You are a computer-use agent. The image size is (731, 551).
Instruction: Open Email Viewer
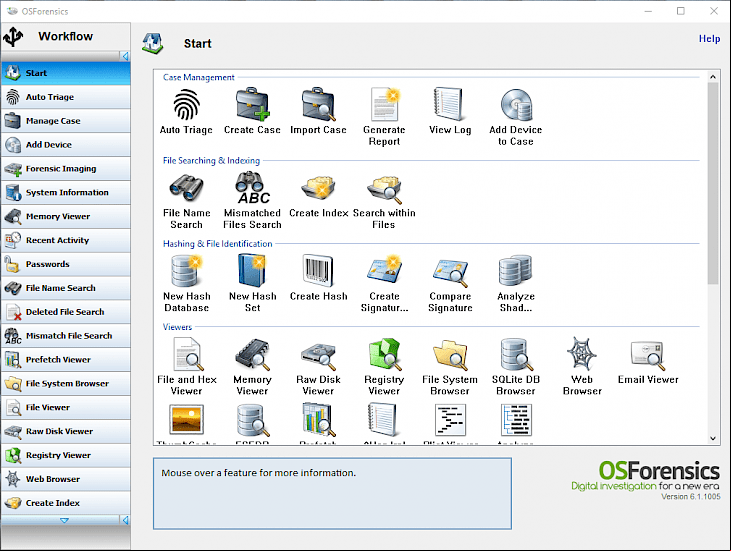point(648,362)
